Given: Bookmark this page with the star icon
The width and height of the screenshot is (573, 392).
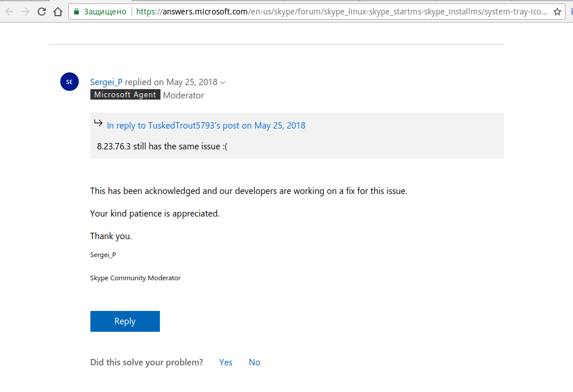Looking at the screenshot, I should point(557,12).
